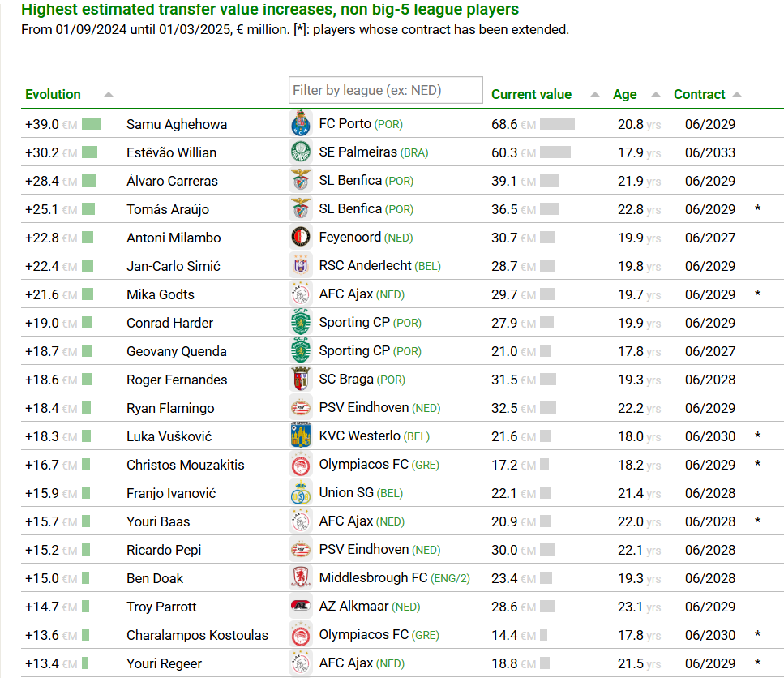Click Samu Aghehowa's green evolution bar

(92, 123)
